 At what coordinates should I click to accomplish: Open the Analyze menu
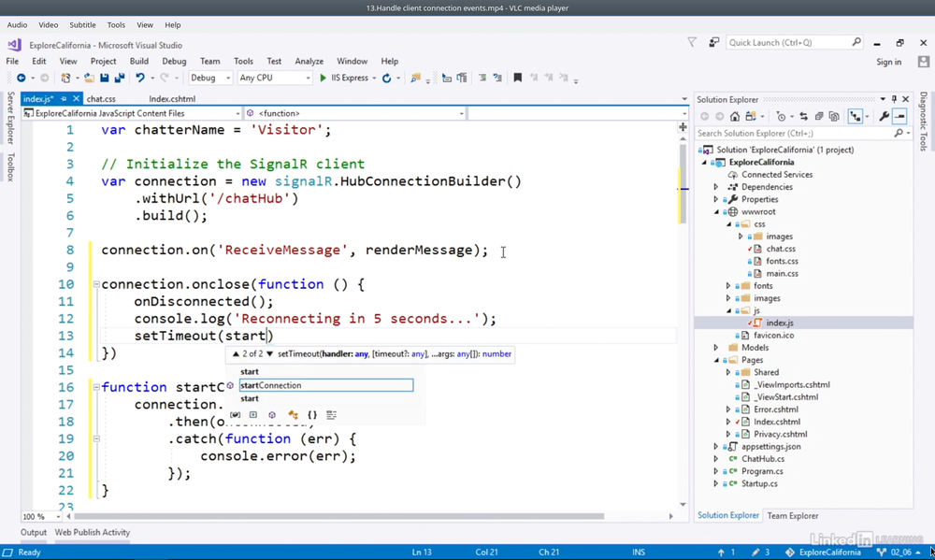pos(309,62)
